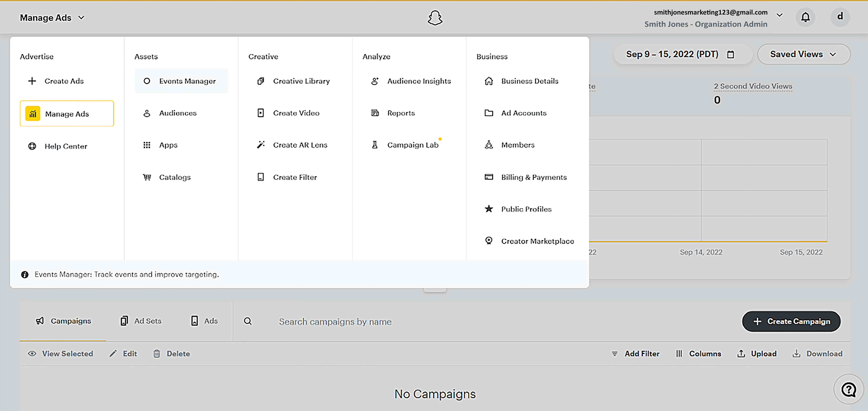Switch to the Ad Sets tab
868x411 pixels.
pos(141,321)
